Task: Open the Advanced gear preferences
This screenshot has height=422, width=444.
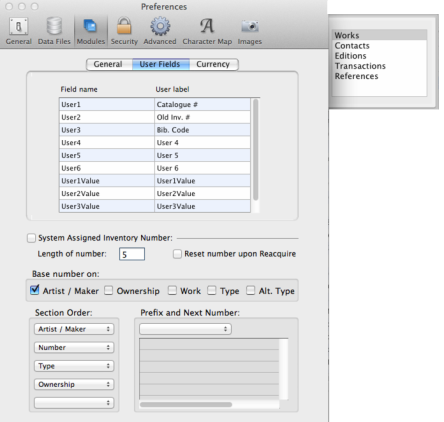Action: (160, 31)
